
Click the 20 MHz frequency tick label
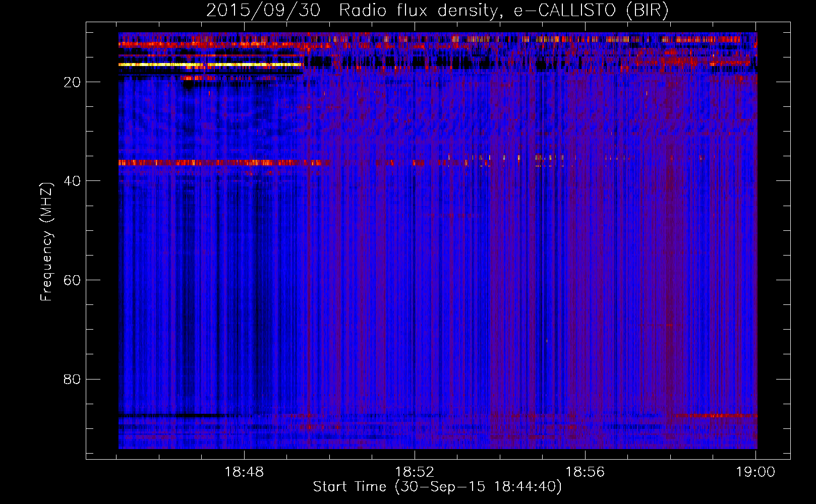pos(72,82)
